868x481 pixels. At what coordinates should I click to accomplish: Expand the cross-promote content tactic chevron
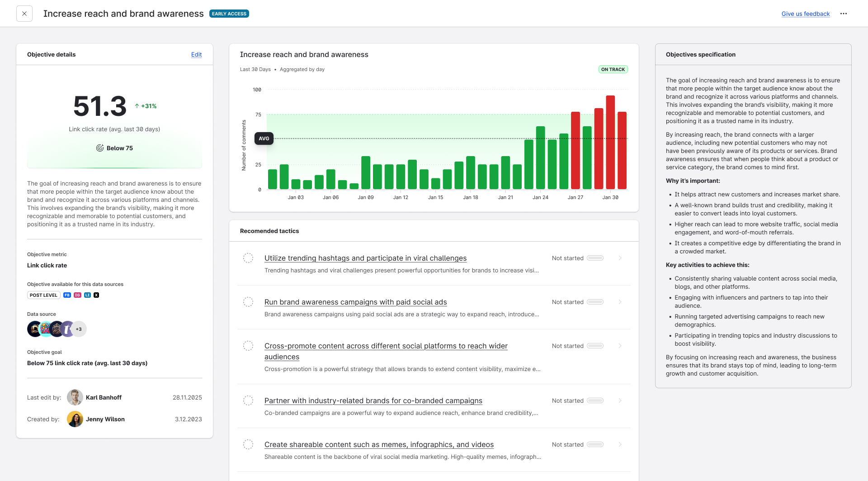(620, 346)
